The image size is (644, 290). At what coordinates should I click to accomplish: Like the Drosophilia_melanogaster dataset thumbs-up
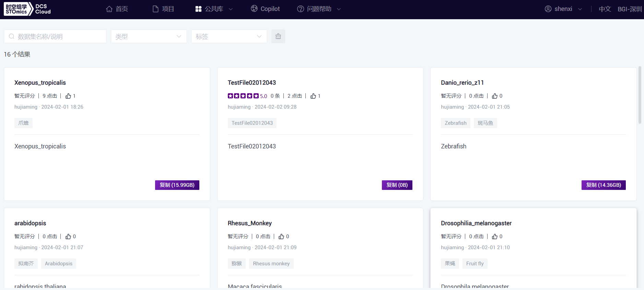click(x=495, y=237)
